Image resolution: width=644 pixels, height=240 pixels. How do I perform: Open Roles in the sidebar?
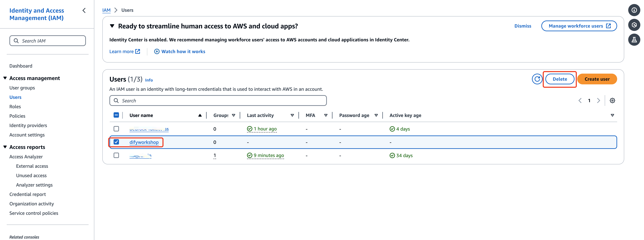[15, 107]
